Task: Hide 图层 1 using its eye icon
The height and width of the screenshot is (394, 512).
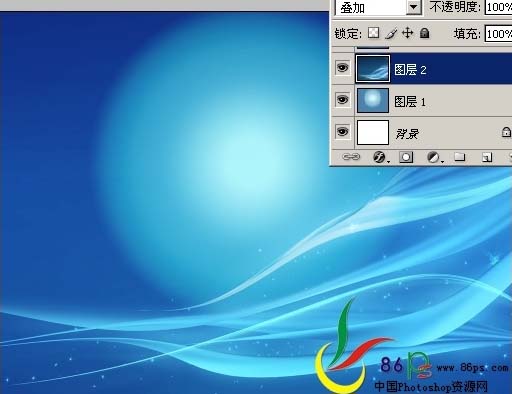Action: coord(342,100)
